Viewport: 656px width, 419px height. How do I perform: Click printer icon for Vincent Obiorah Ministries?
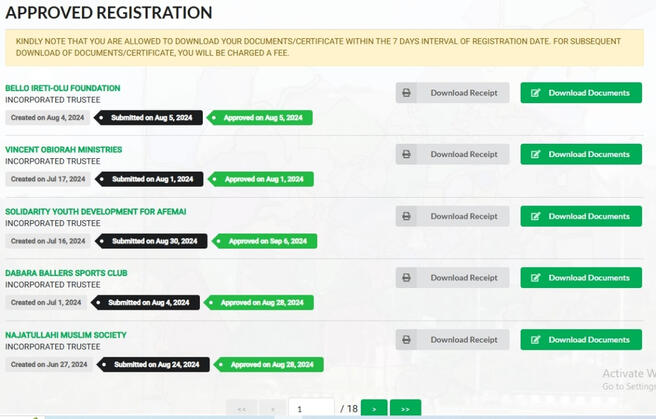pyautogui.click(x=406, y=155)
